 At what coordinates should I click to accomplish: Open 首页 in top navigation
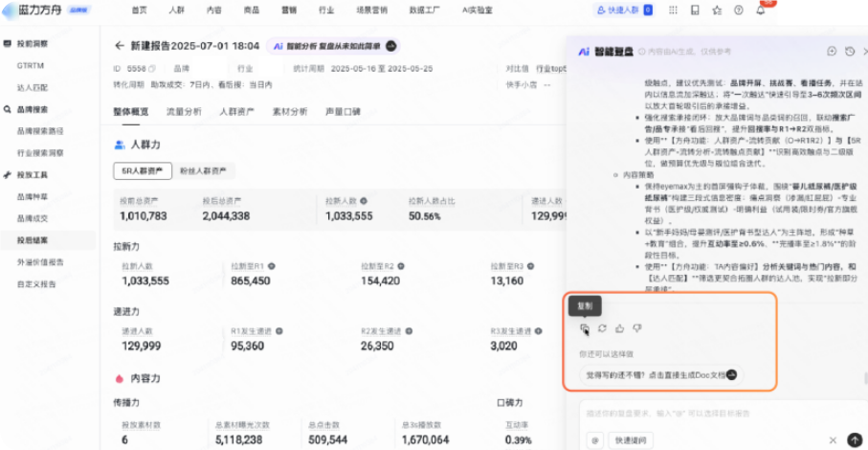pyautogui.click(x=140, y=10)
